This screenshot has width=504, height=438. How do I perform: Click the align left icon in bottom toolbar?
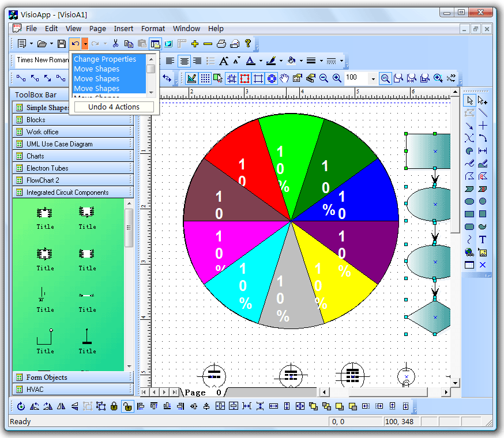pyautogui.click(x=141, y=406)
